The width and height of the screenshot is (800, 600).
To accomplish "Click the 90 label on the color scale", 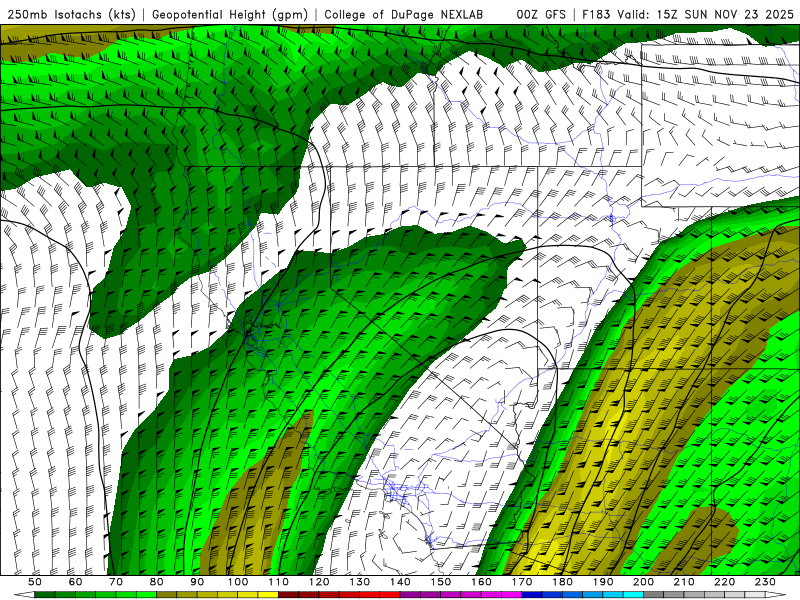I will click(x=197, y=582).
